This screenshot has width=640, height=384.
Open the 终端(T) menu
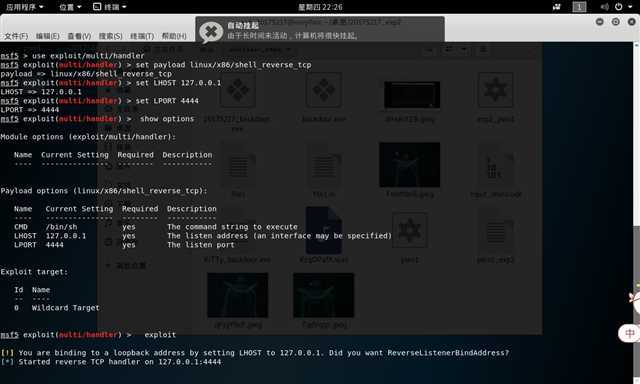click(142, 36)
